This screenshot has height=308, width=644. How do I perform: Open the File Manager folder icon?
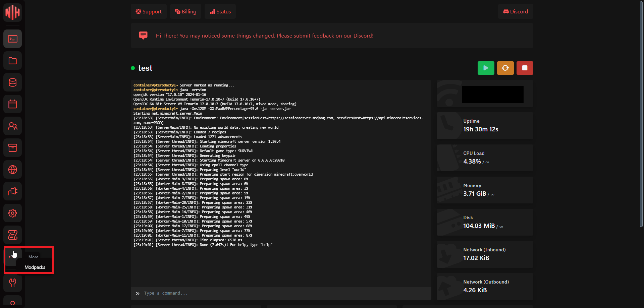[13, 61]
